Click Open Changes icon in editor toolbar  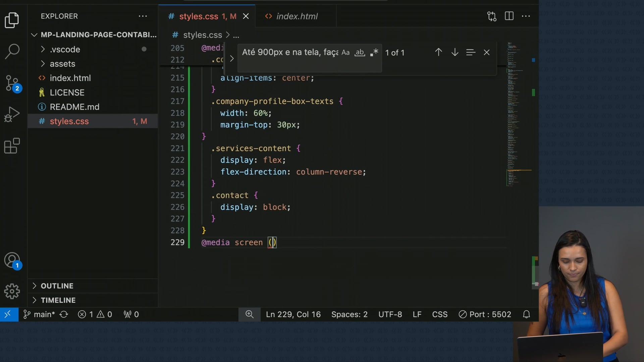[492, 16]
